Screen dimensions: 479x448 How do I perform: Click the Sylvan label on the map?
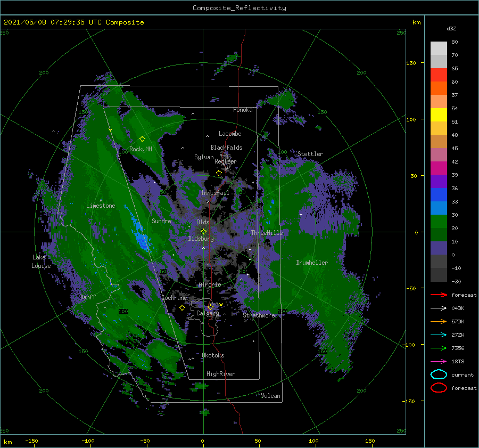[204, 157]
